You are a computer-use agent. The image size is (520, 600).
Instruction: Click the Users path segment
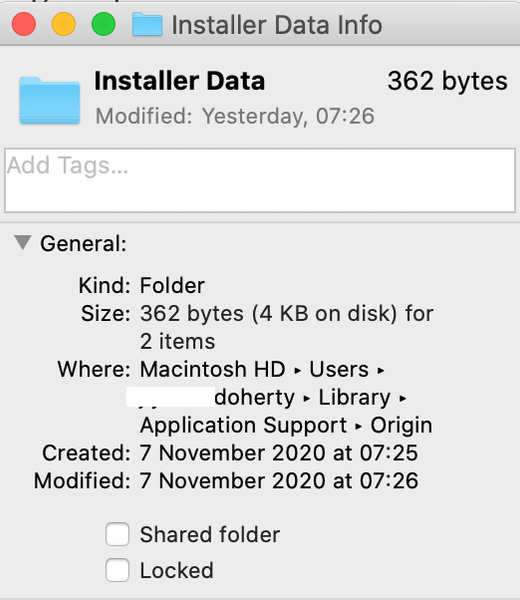point(339,369)
